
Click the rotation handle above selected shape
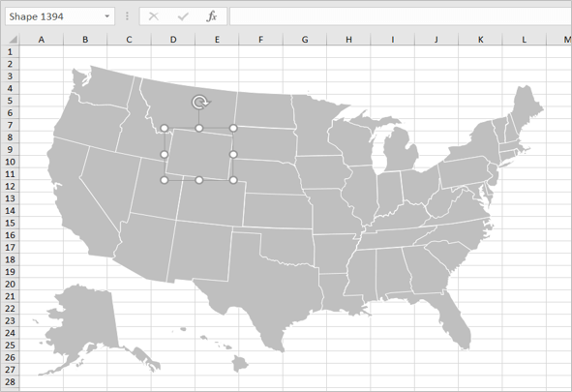(199, 103)
